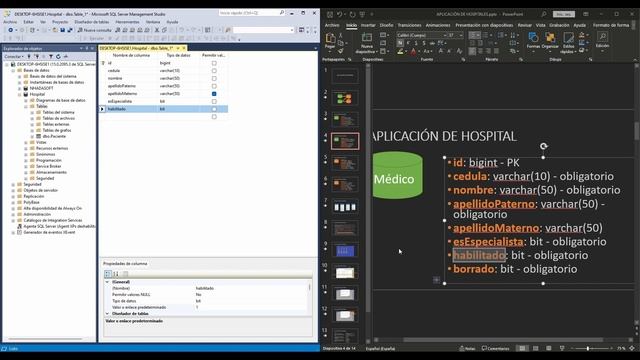Expand the server-level Seguridad folder
640x360 pixels.
[x=13, y=184]
